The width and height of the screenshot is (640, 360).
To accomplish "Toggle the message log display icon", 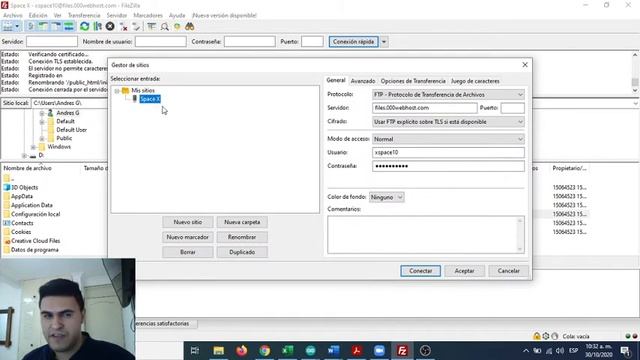I will click(x=30, y=27).
